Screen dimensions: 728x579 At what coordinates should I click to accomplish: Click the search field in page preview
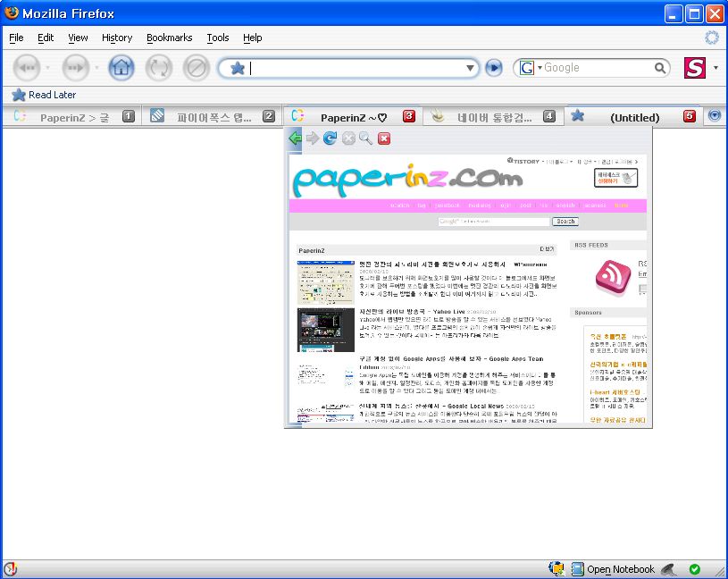[x=494, y=222]
